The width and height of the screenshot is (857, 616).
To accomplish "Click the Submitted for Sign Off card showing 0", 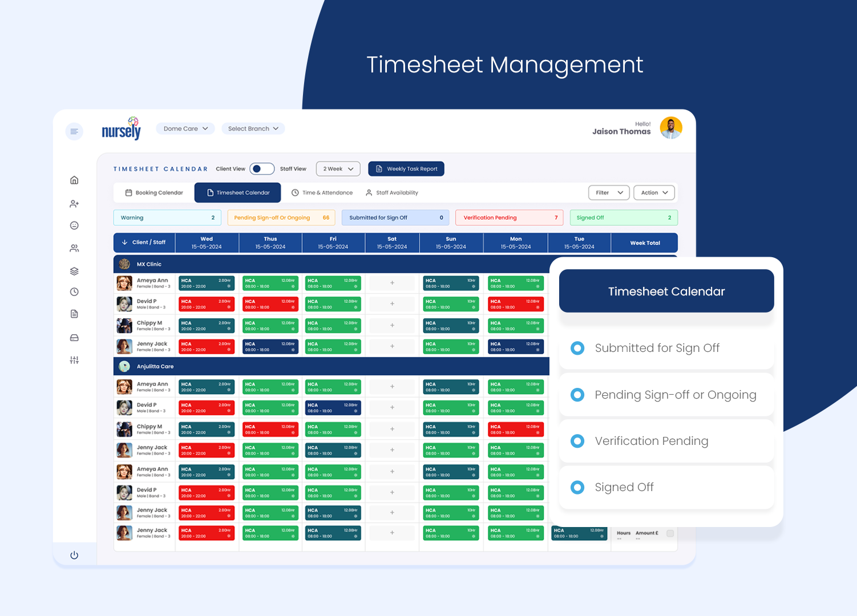I will tap(395, 218).
